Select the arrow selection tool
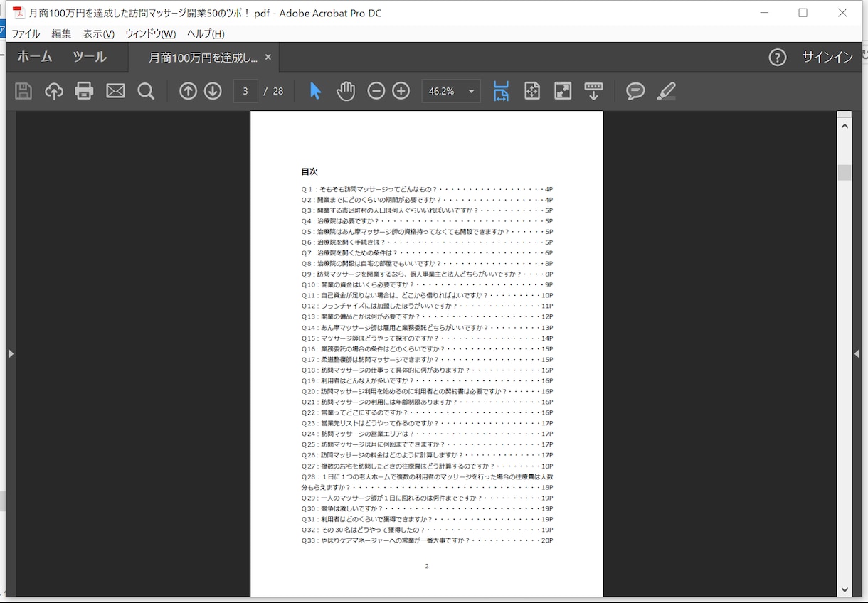 316,91
